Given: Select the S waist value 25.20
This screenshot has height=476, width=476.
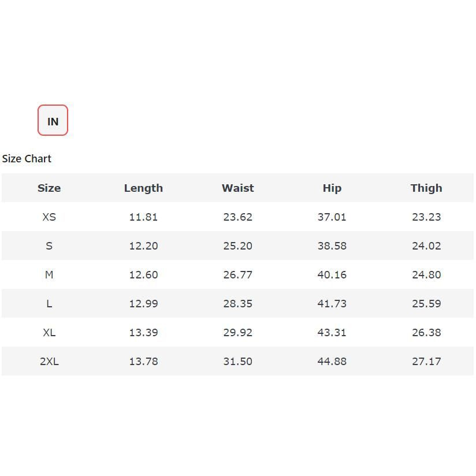Looking at the screenshot, I should pos(237,246).
